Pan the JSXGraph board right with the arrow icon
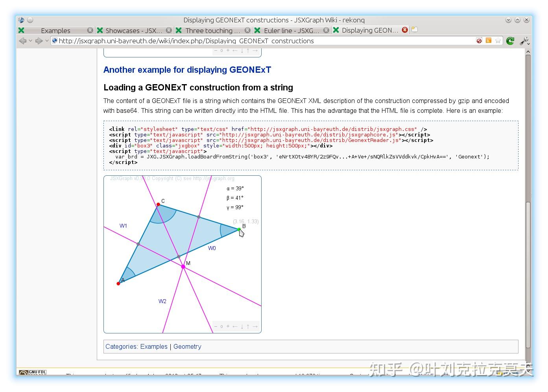 [255, 326]
